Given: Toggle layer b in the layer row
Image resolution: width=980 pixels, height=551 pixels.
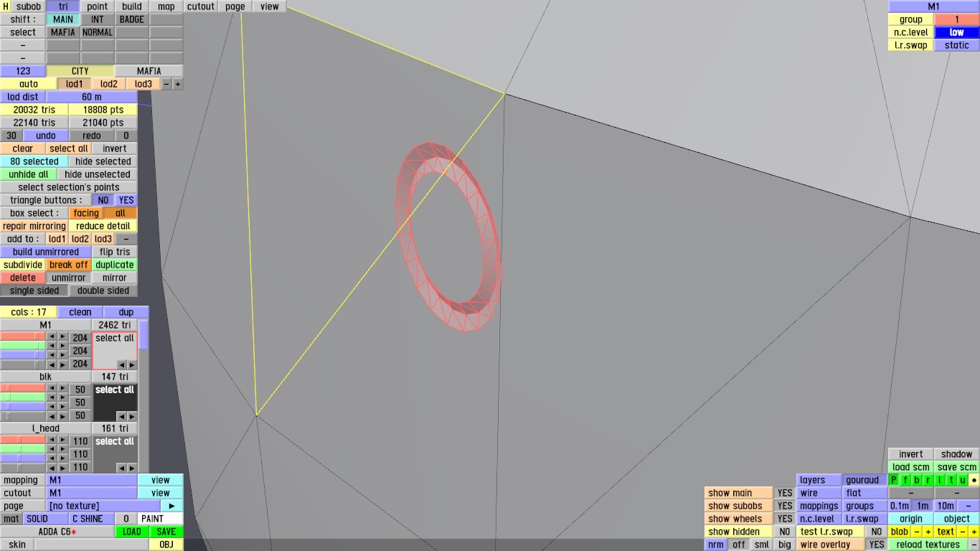Looking at the screenshot, I should [917, 480].
